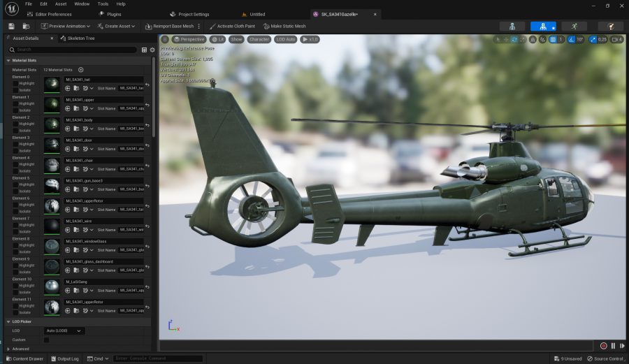This screenshot has width=629, height=364.
Task: Click the Save asset icon in toolbar
Action: tap(12, 26)
